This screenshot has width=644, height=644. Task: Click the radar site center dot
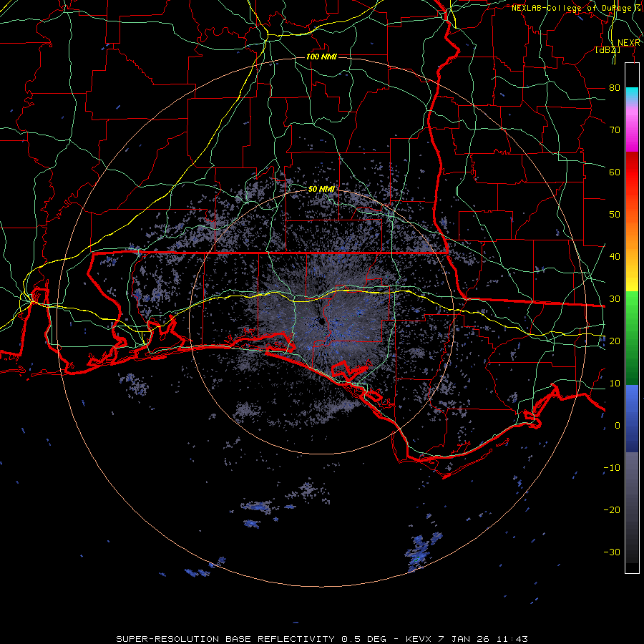pos(321,321)
